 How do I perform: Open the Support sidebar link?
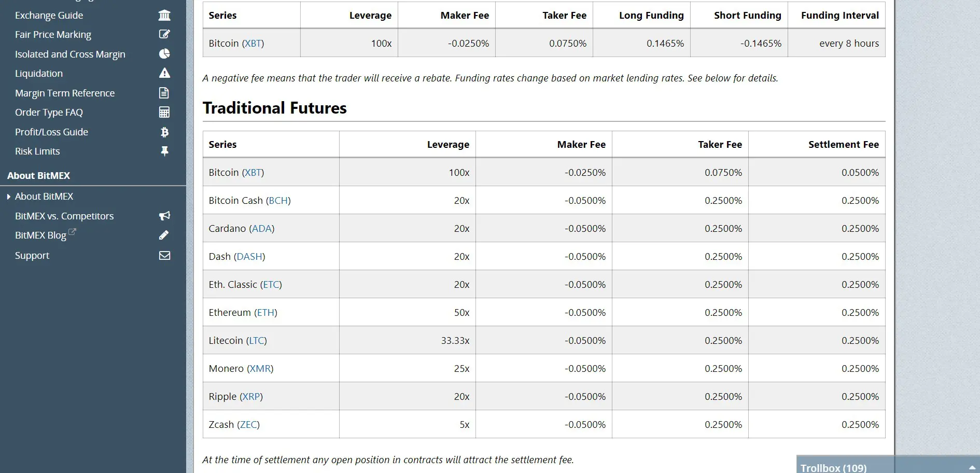[x=32, y=255]
